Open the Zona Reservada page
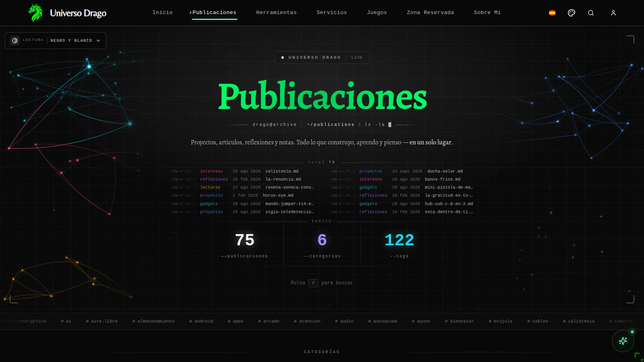Viewport: 644px width, 362px height. coord(430,12)
